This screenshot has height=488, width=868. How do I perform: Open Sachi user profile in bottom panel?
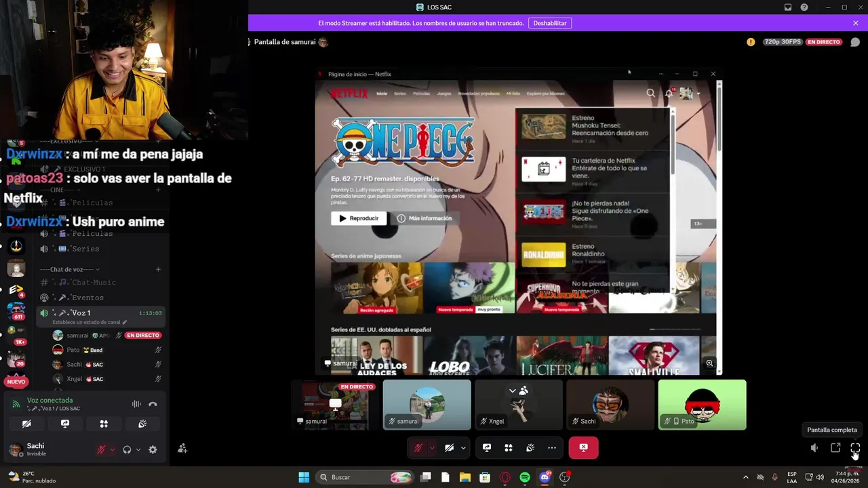35,449
